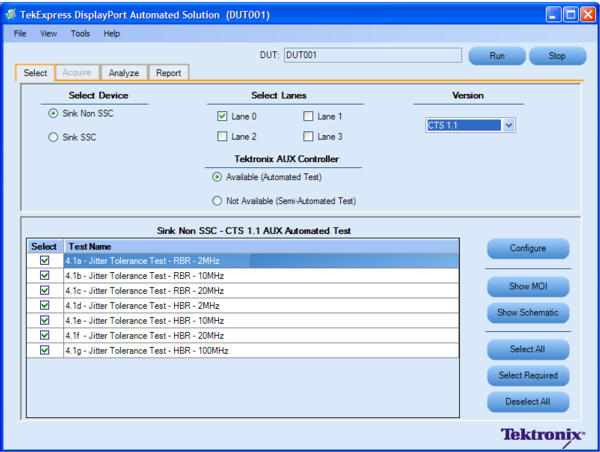This screenshot has height=452, width=600.
Task: Uncheck test 4.1f HBR 20MHz checkbox
Action: [x=45, y=335]
